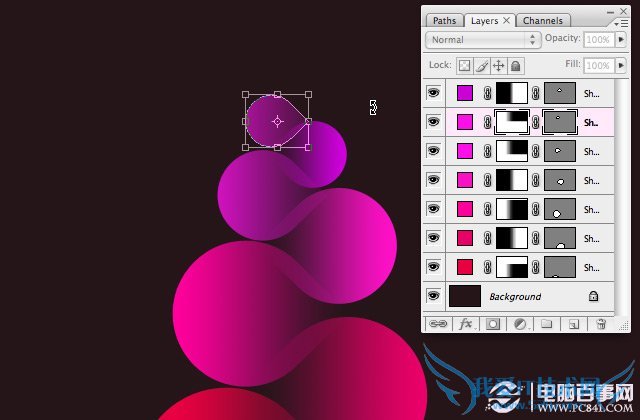
Task: Hide the top purple shape layer
Action: click(433, 93)
